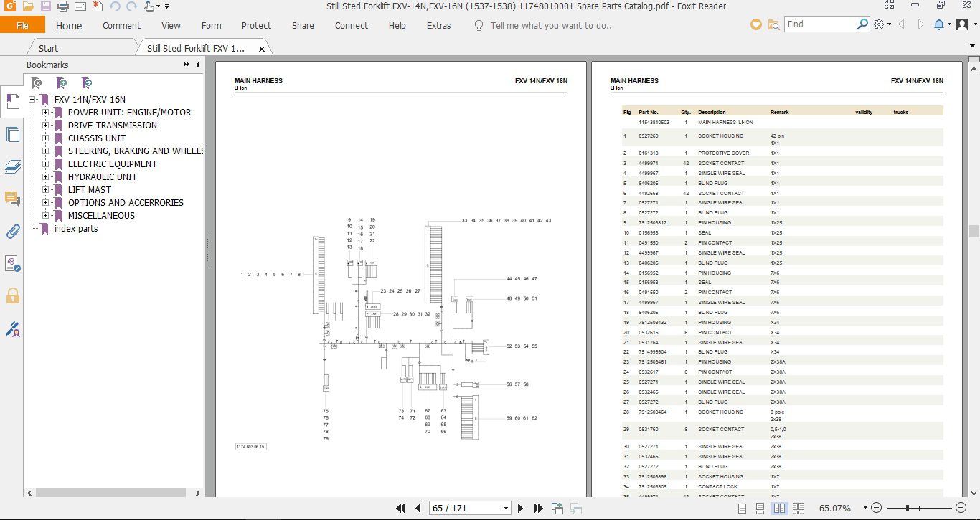
Task: Open the index parts bookmark
Action: pos(76,229)
